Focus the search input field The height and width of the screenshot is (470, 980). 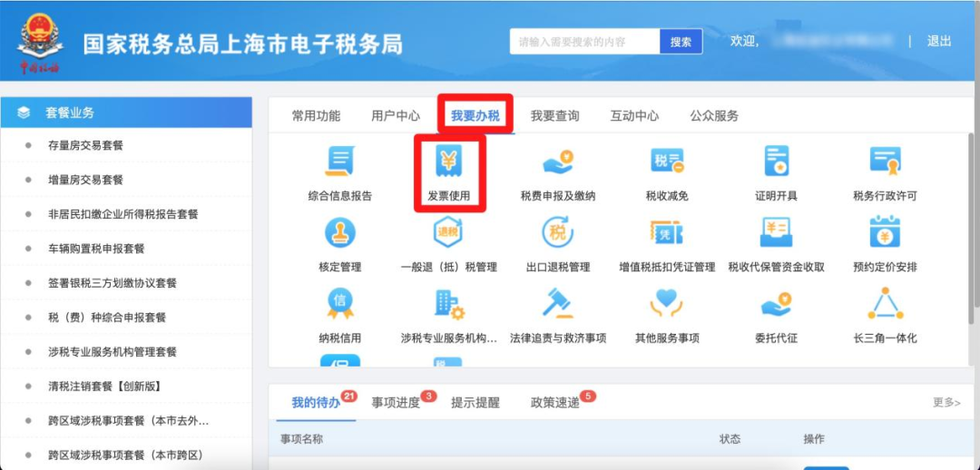pyautogui.click(x=585, y=42)
